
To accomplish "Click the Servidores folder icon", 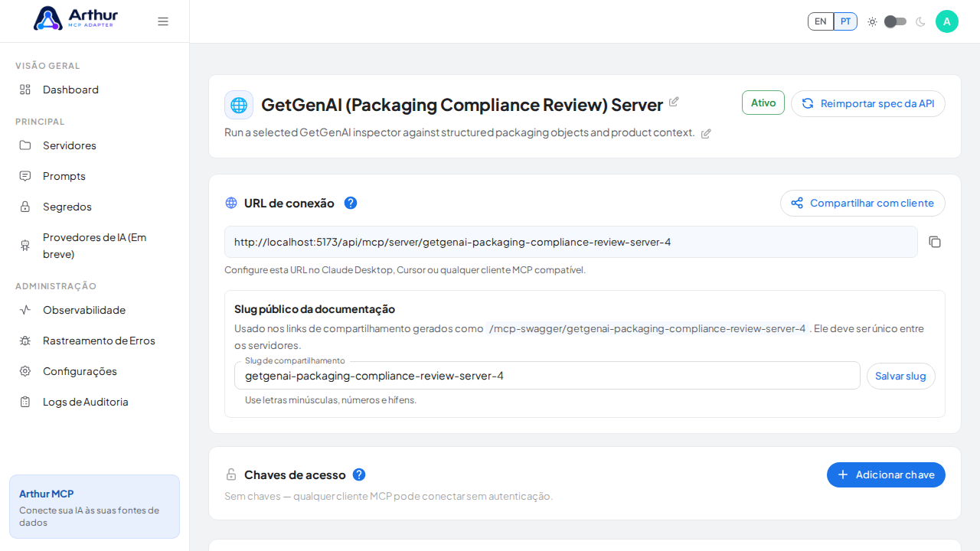I will pyautogui.click(x=25, y=145).
